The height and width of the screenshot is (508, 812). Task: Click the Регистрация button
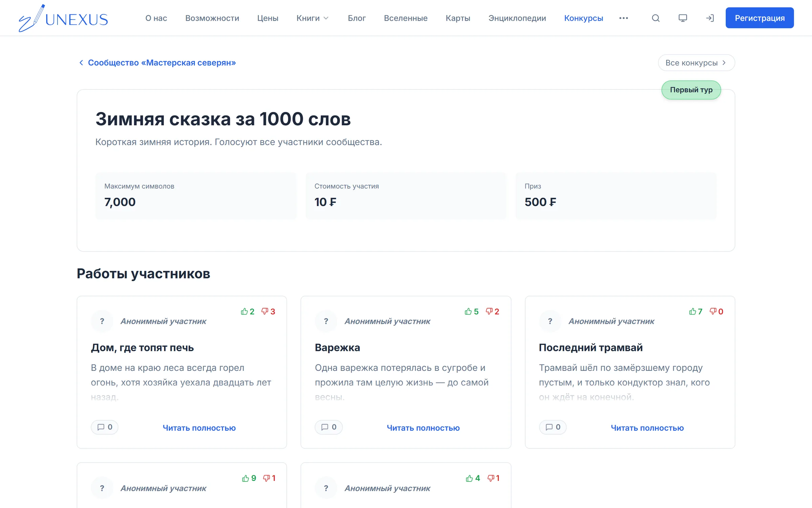click(x=760, y=18)
